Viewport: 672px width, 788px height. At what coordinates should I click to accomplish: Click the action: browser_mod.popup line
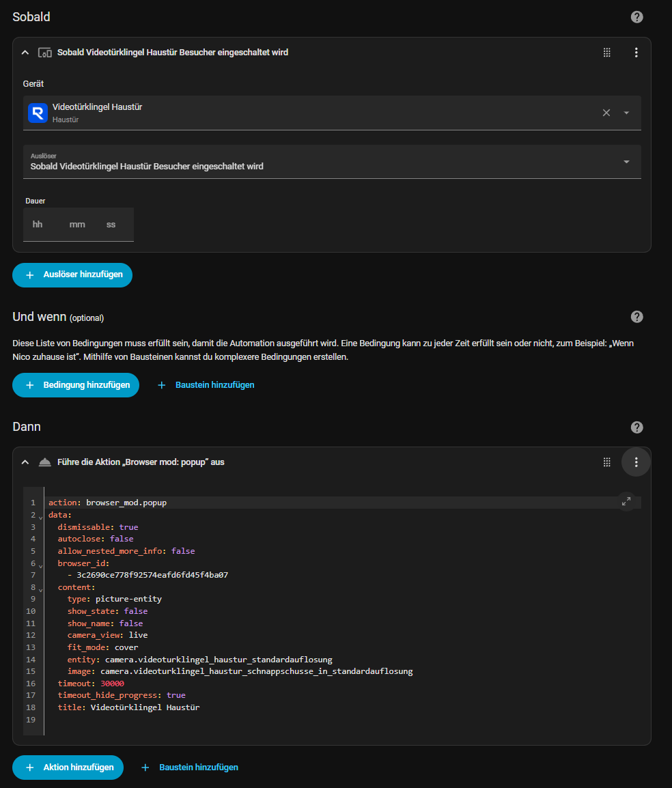107,503
